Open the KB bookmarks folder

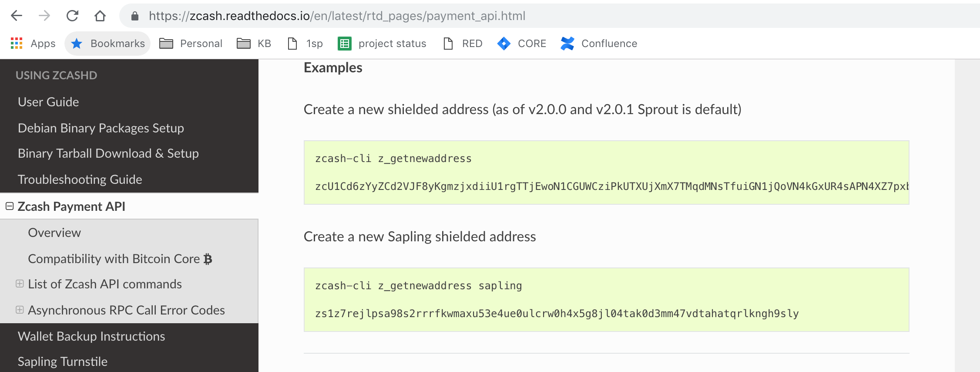(254, 43)
